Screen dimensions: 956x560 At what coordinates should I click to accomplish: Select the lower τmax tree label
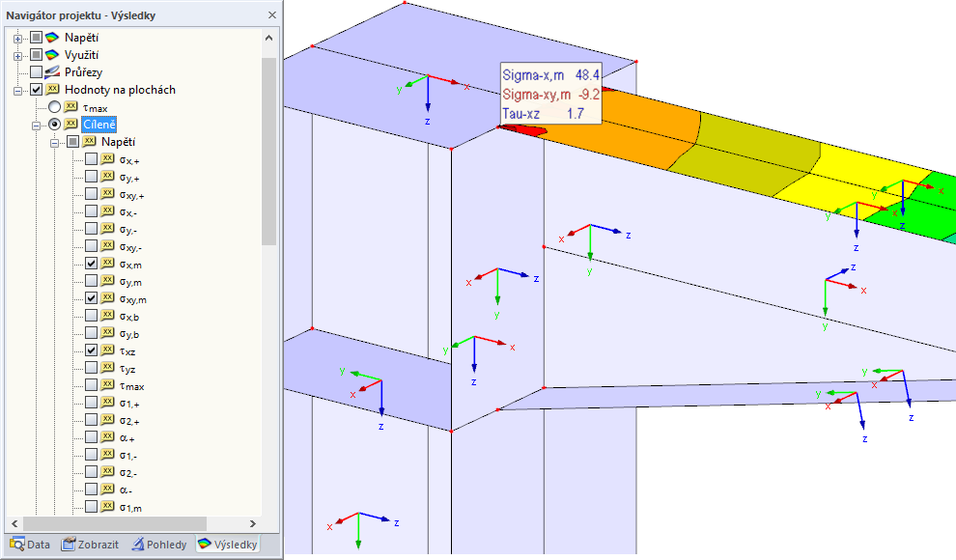tap(131, 385)
